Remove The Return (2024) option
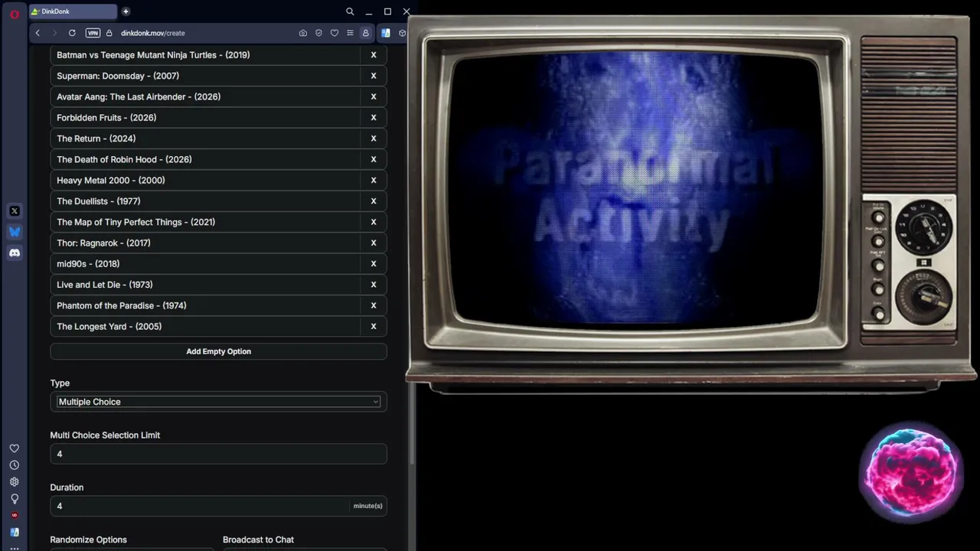 [x=374, y=139]
